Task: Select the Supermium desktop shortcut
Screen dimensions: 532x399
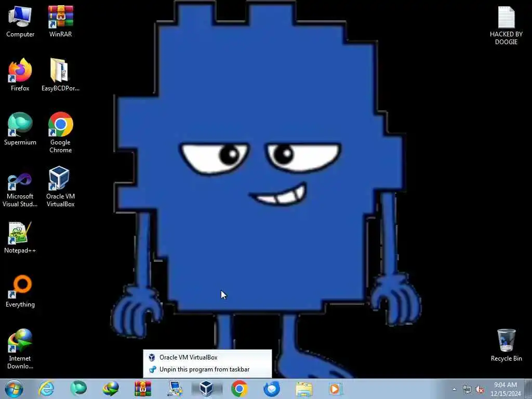Action: [20, 129]
